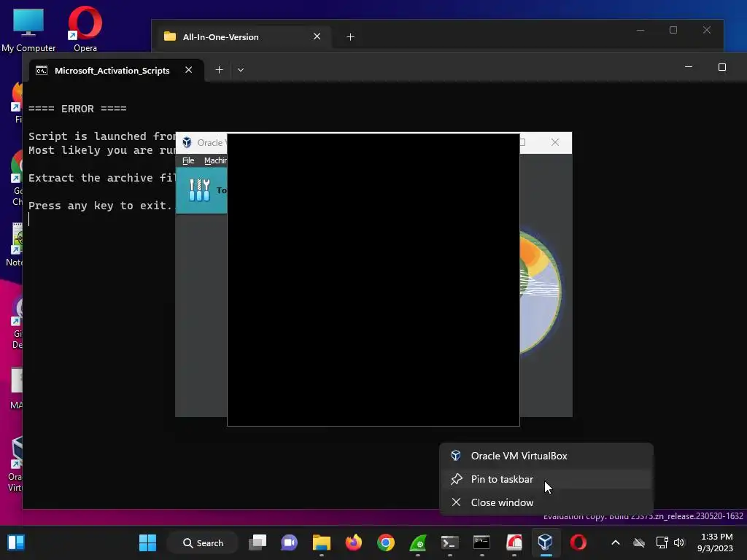
Task: Add a new File Explorer tab
Action: (x=351, y=36)
